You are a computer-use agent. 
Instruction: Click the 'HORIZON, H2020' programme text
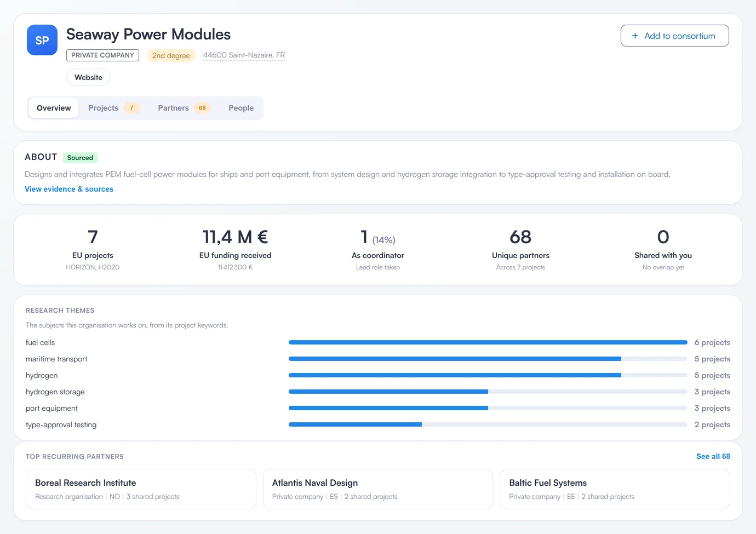[x=93, y=267]
